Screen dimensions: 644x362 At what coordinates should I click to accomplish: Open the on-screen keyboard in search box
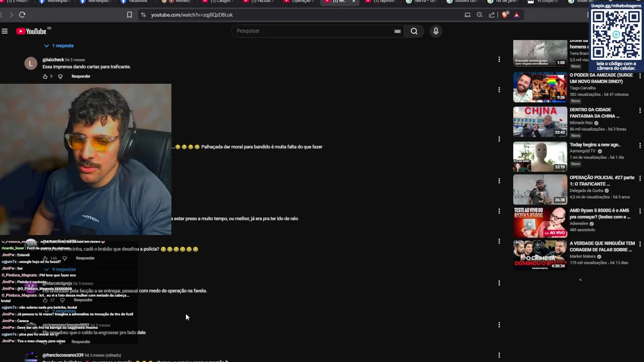[x=397, y=31]
